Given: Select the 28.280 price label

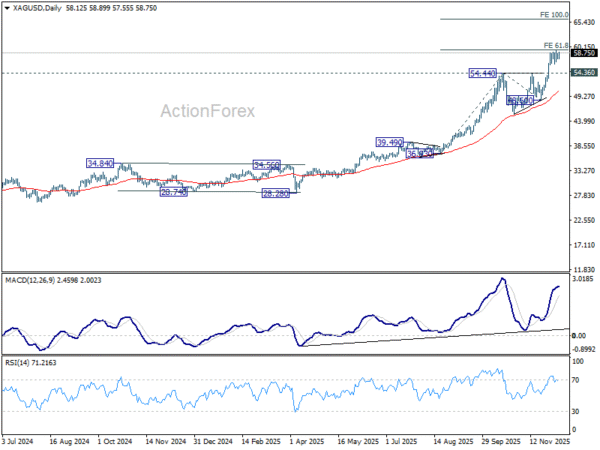Looking at the screenshot, I should tap(276, 193).
